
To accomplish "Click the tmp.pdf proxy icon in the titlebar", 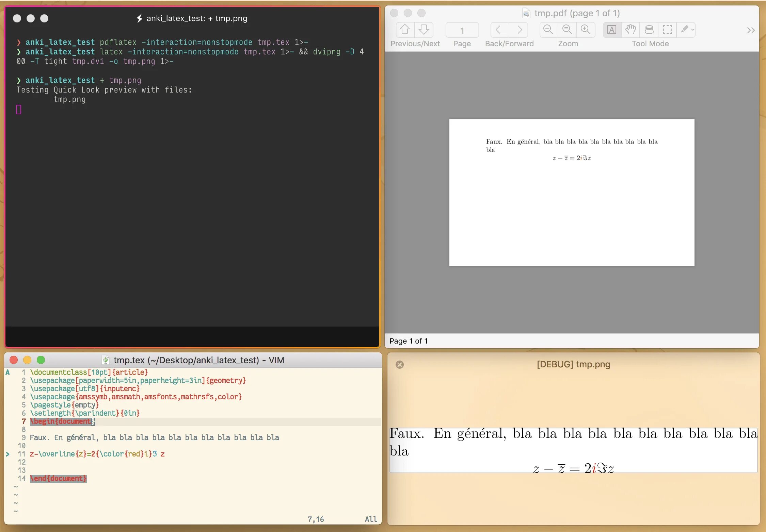I will (526, 13).
